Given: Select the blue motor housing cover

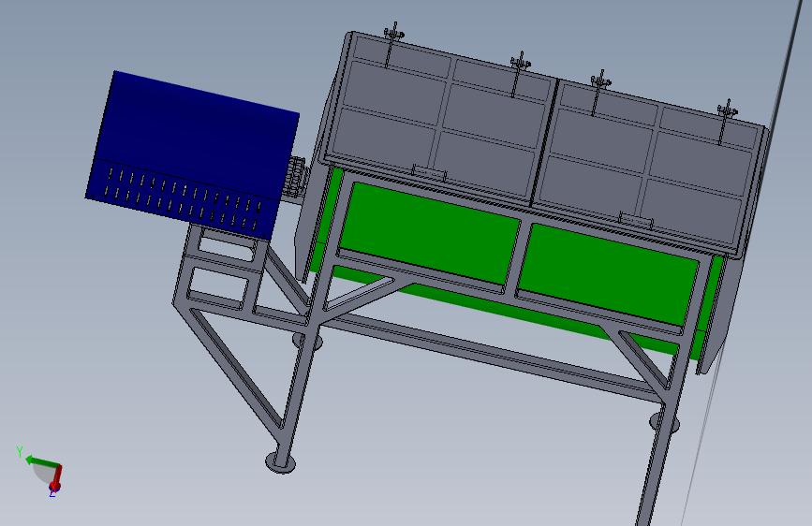Looking at the screenshot, I should pyautogui.click(x=192, y=154).
